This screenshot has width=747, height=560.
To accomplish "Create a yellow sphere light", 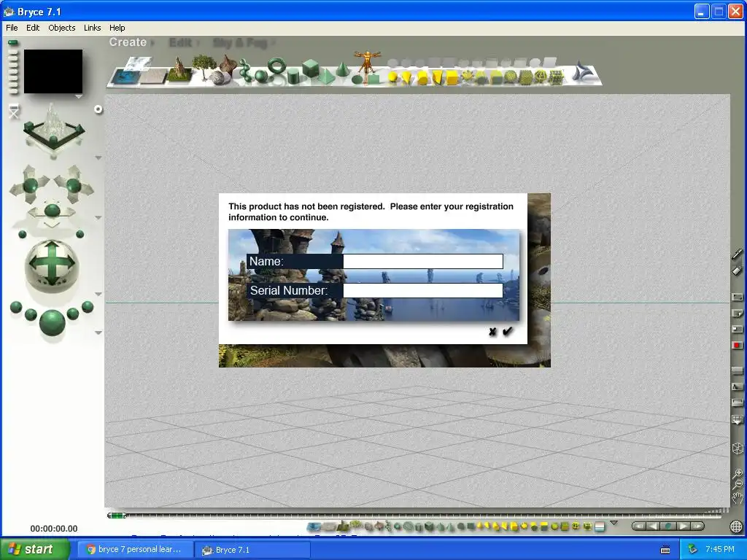I will 392,77.
